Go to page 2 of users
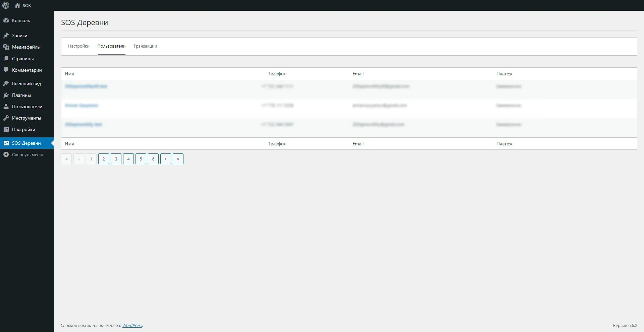This screenshot has width=644, height=332. [x=104, y=159]
